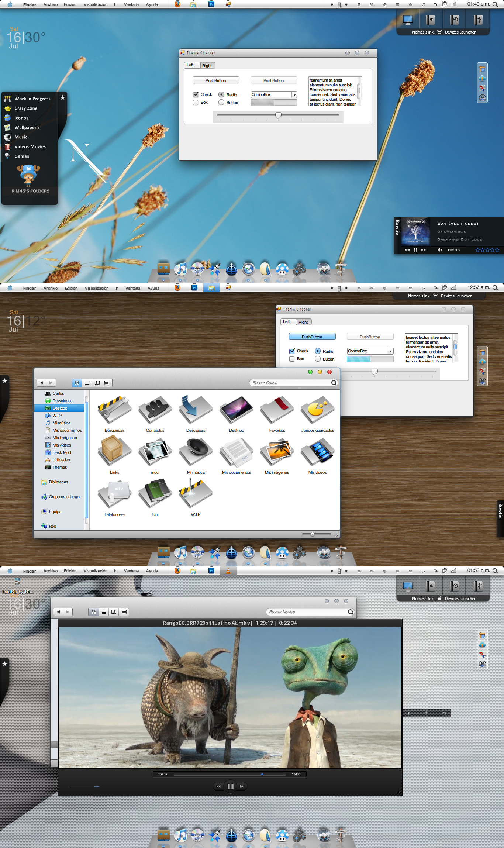Switch to cover flow view in Buscar Carlos window

point(107,383)
